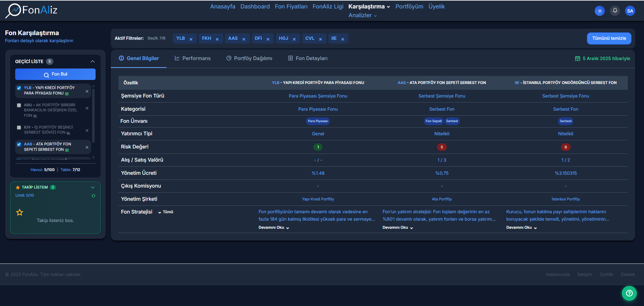Click the Ata Portföy company link
The image size is (644, 306).
coord(442,199)
